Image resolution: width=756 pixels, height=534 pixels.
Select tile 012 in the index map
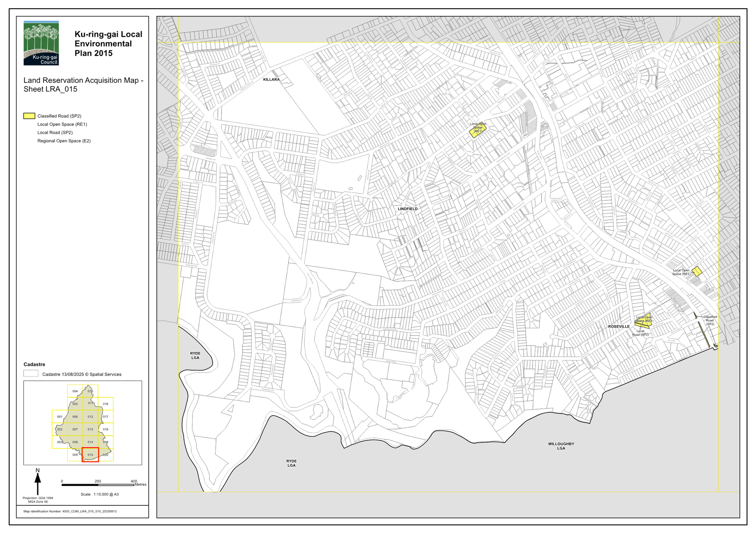coord(90,417)
